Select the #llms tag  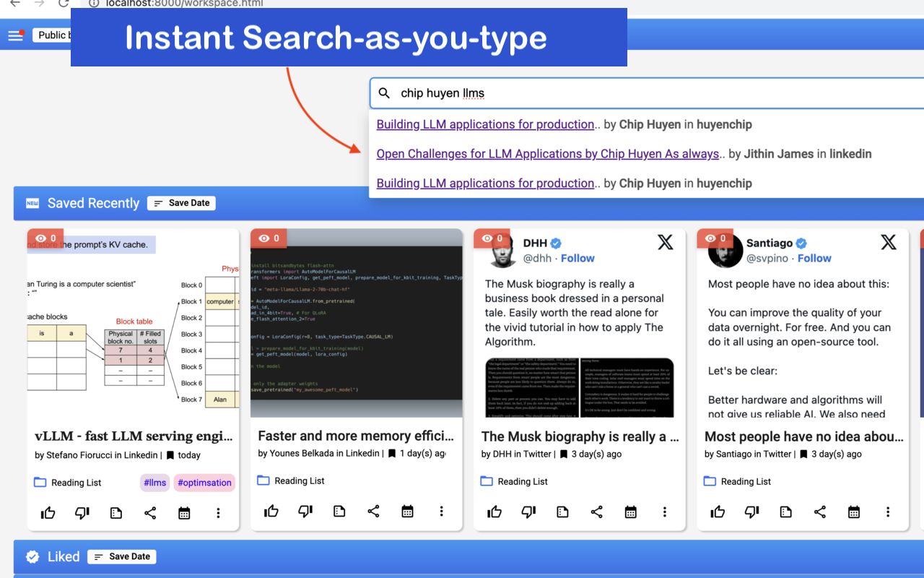coord(154,483)
